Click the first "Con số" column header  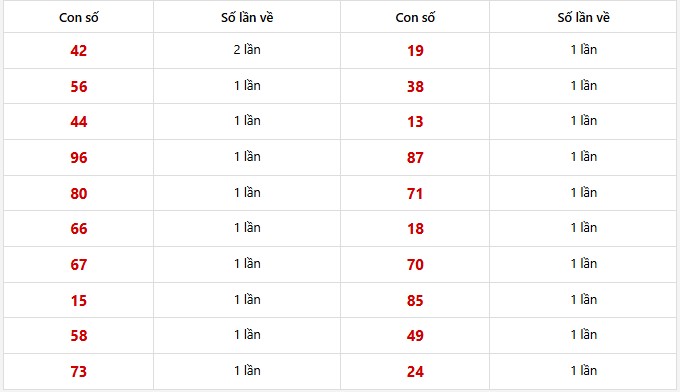[78, 17]
